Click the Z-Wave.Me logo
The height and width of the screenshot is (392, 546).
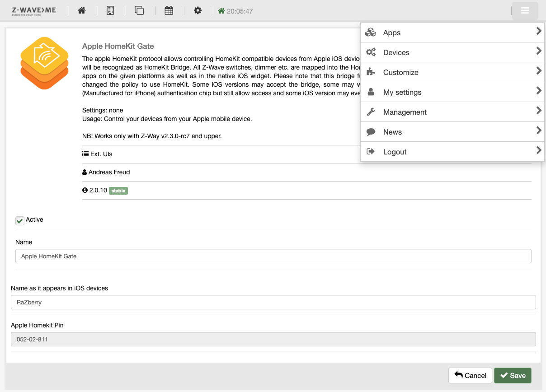pos(34,10)
